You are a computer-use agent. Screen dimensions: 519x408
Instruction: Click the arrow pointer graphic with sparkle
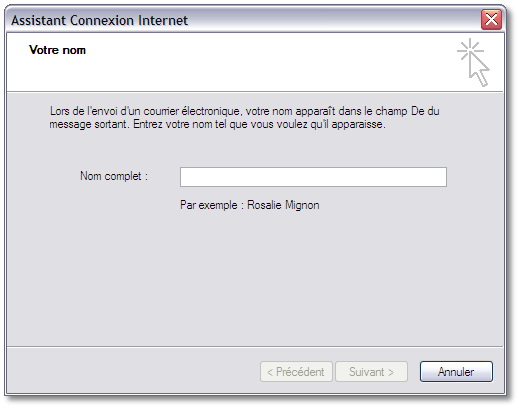[473, 63]
